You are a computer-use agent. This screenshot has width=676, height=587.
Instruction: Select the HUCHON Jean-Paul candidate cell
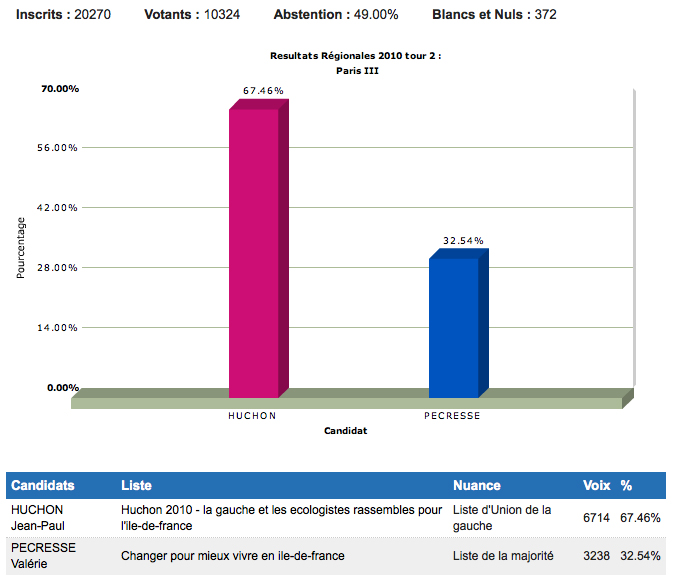(x=38, y=518)
